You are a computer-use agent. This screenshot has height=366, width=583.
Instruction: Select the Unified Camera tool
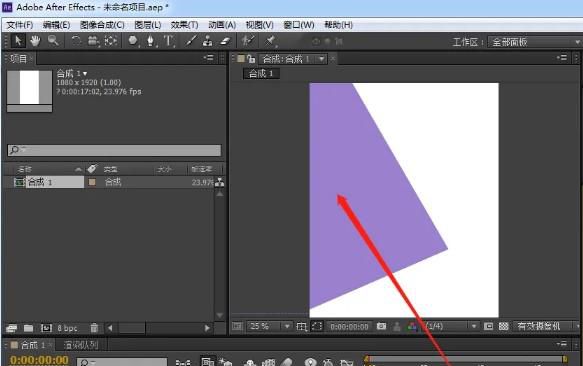(93, 41)
